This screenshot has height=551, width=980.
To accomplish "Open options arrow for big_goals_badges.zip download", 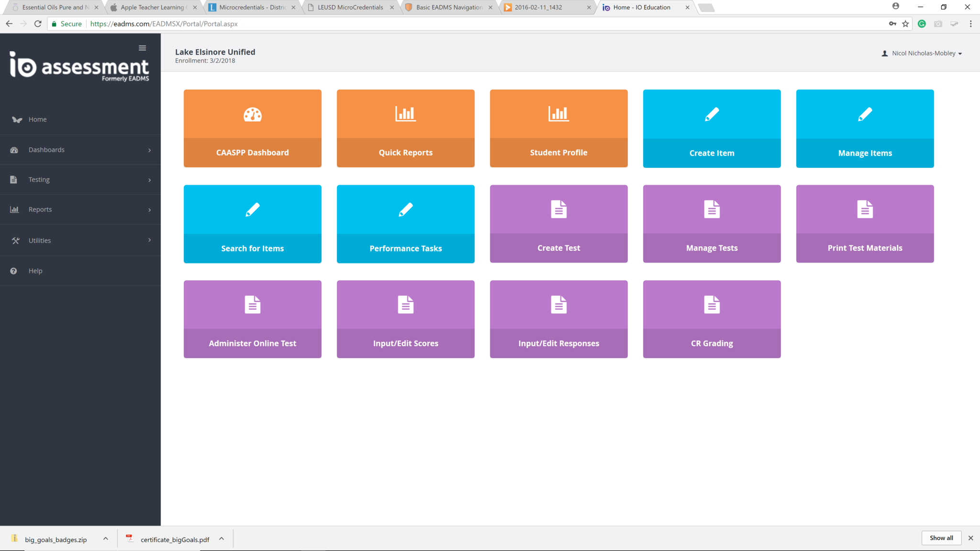I will [105, 539].
